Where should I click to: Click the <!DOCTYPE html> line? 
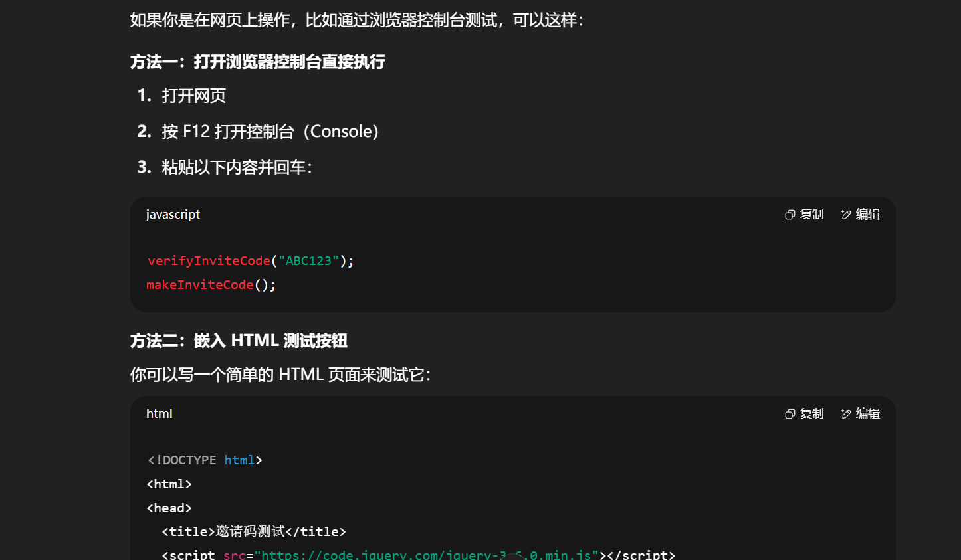(205, 460)
